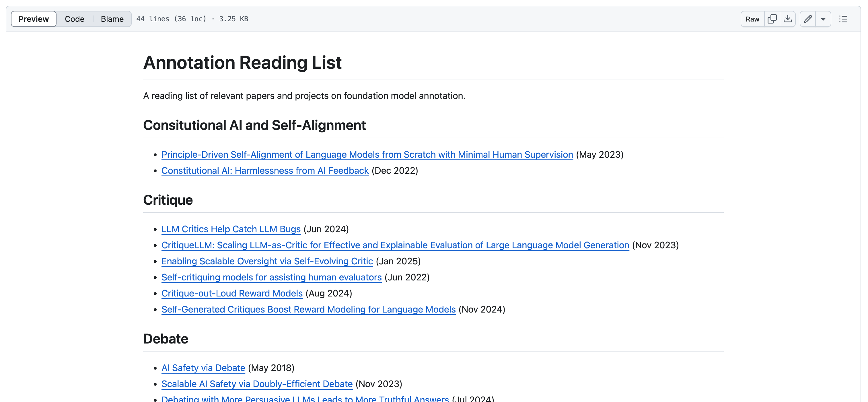
Task: Copy raw file contents icon
Action: click(772, 19)
